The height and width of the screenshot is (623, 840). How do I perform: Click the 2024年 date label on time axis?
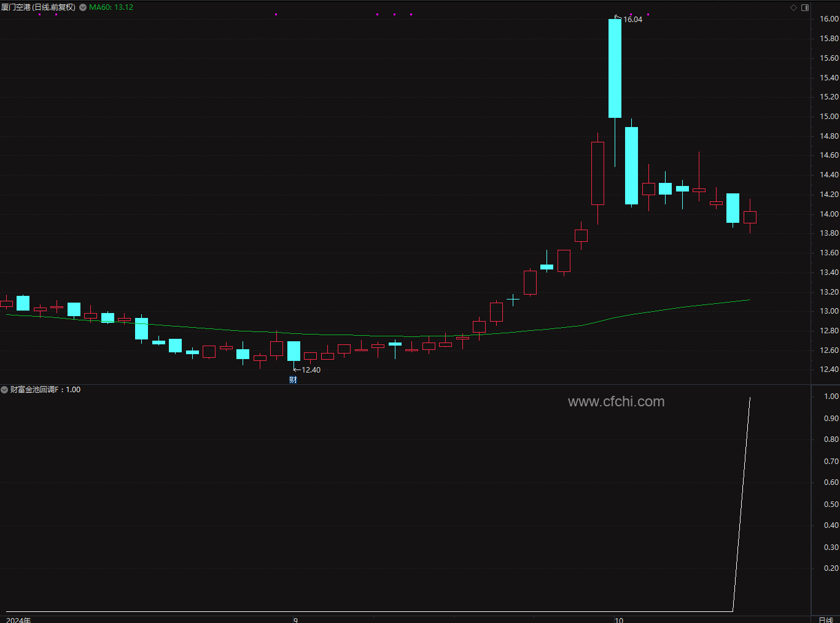tap(18, 620)
